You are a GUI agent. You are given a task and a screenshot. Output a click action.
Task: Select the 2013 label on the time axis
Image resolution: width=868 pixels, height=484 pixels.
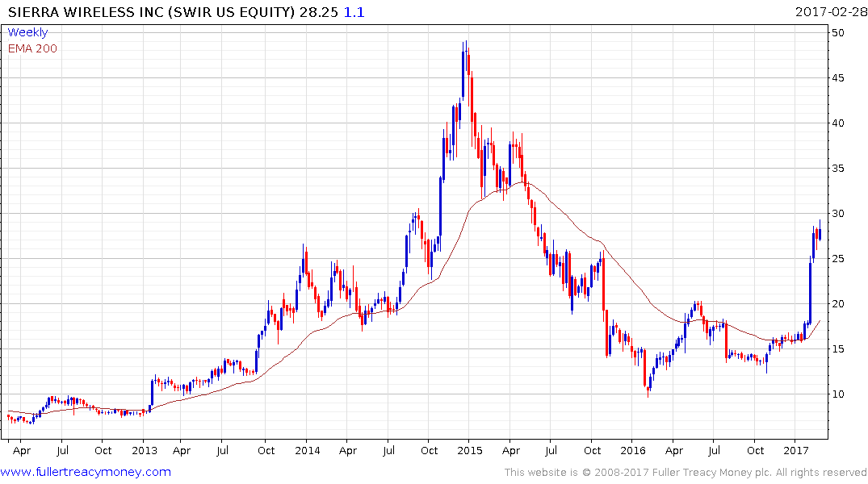(145, 450)
